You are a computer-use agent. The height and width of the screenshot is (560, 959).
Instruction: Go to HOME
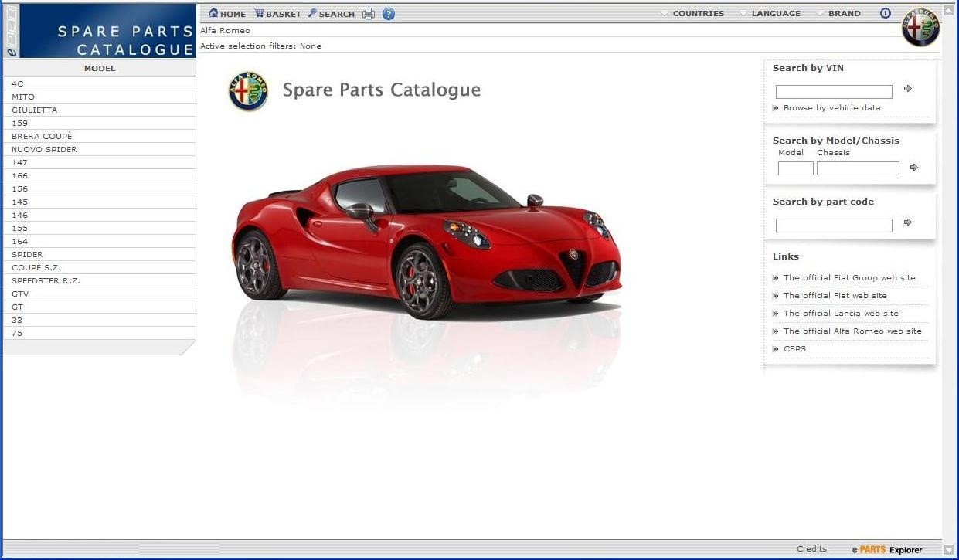pyautogui.click(x=227, y=14)
